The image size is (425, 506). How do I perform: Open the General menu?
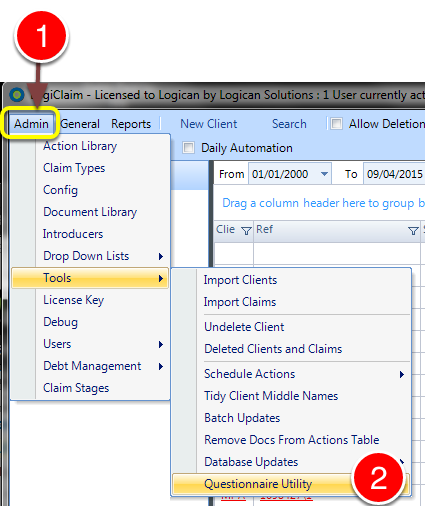[x=80, y=124]
